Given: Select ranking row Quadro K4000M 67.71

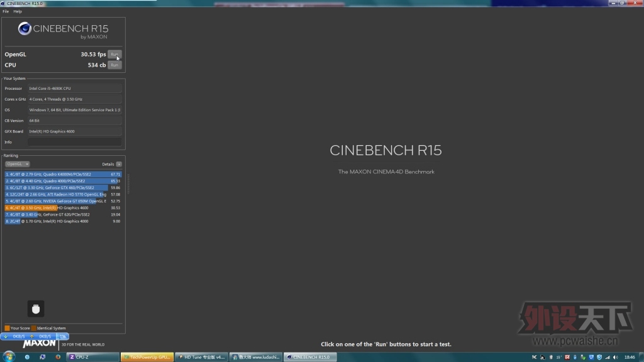Looking at the screenshot, I should [63, 174].
